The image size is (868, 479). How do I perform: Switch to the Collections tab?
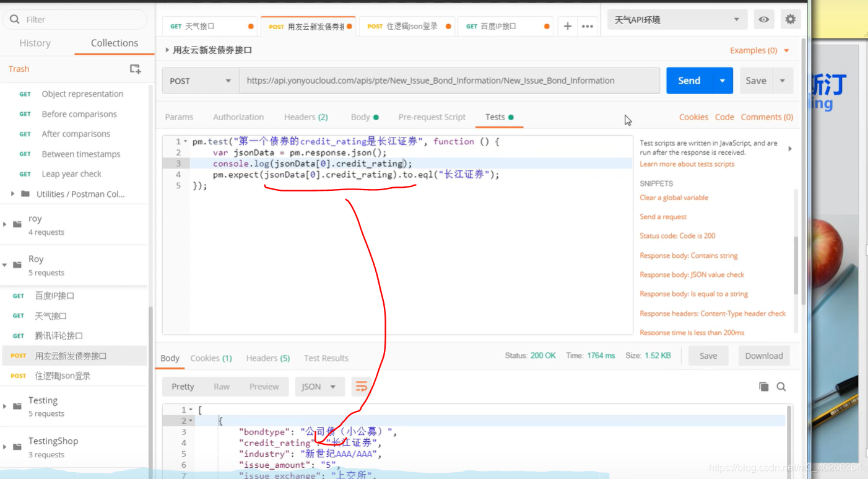tap(115, 43)
